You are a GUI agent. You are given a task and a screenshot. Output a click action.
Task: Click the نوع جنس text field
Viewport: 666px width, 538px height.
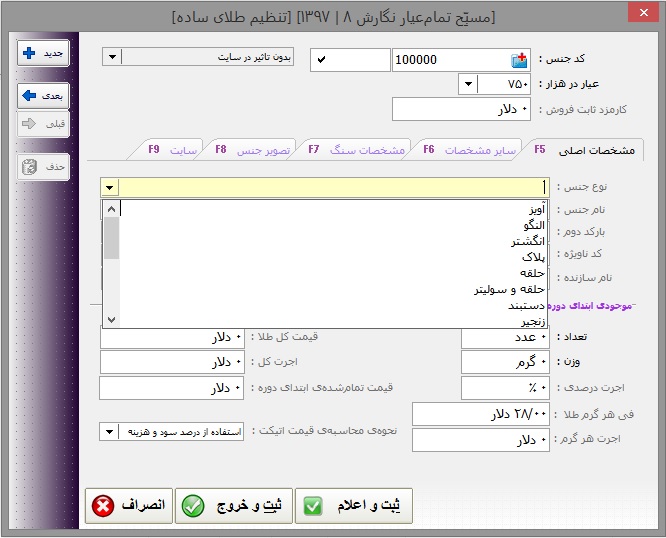[x=334, y=187]
